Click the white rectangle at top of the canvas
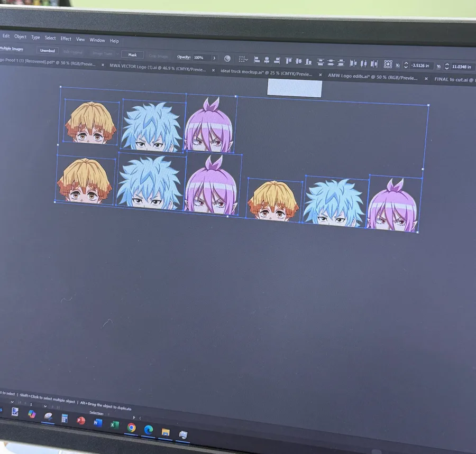Screen dimensions: 476x454 295,88
